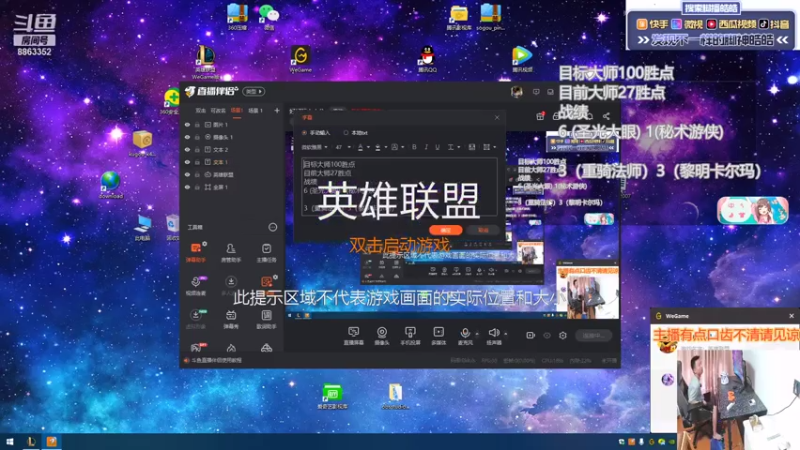Screen dimensions: 800x450
Task: Add 摄像头 camera source
Action: (x=382, y=336)
